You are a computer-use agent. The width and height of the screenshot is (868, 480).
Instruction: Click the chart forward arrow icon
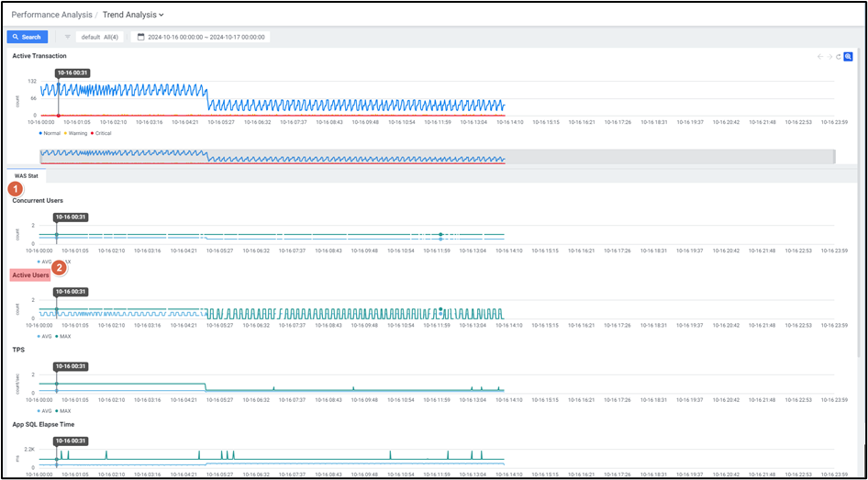click(829, 57)
